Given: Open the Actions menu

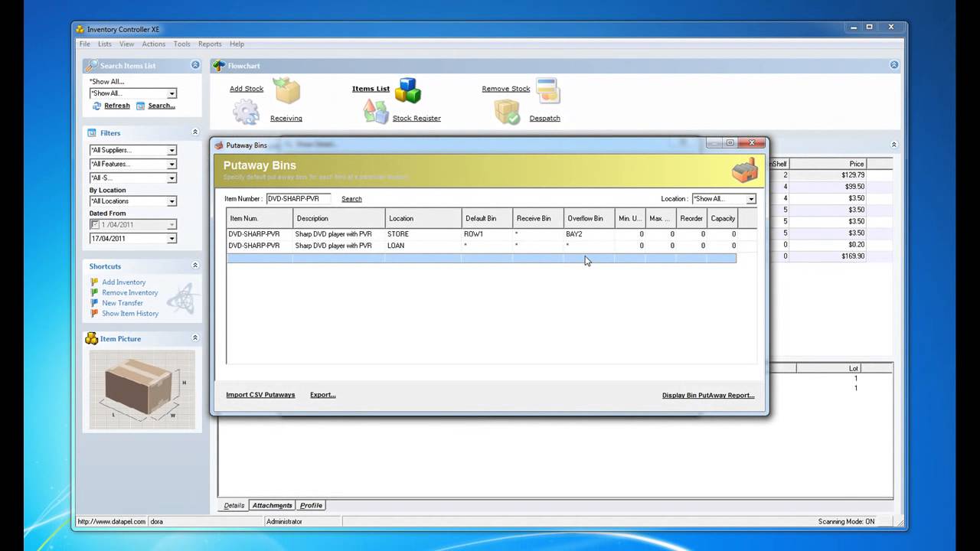Looking at the screenshot, I should (x=154, y=44).
